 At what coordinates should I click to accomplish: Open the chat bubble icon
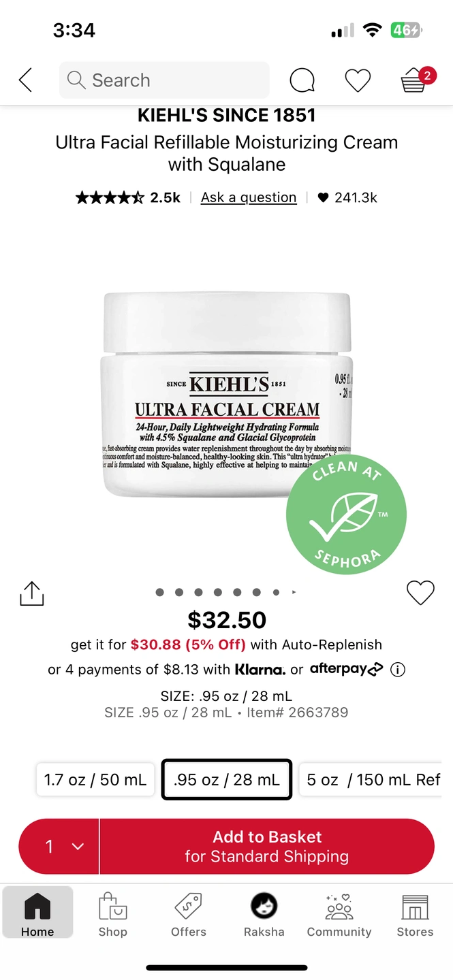point(302,80)
